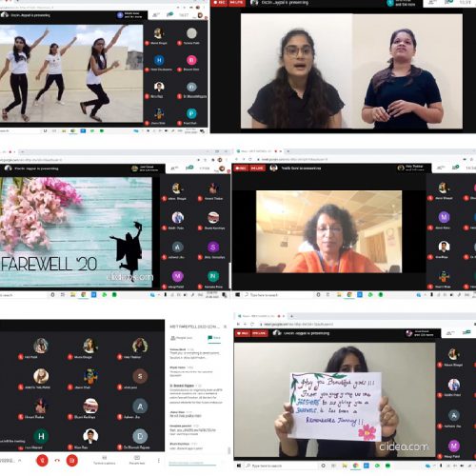End the call with the red hang-up icon
This screenshot has width=476, height=476.
[57, 461]
